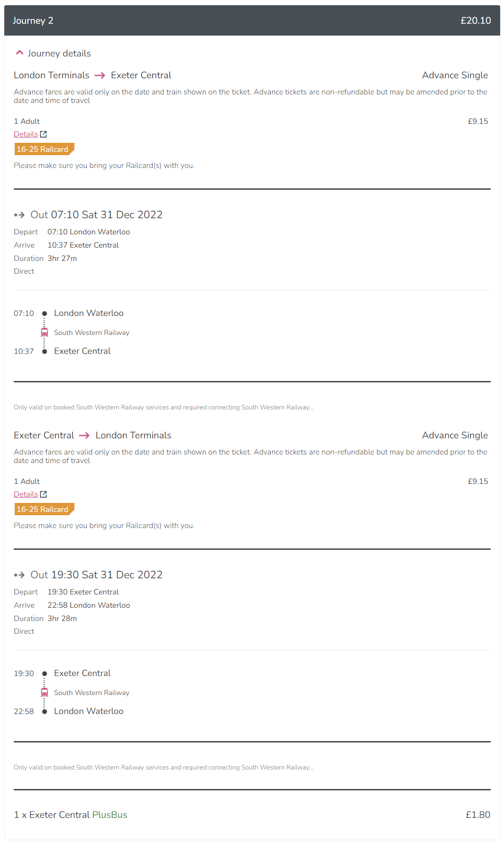
Task: Open Details link for London to Exeter fare
Action: tap(26, 134)
